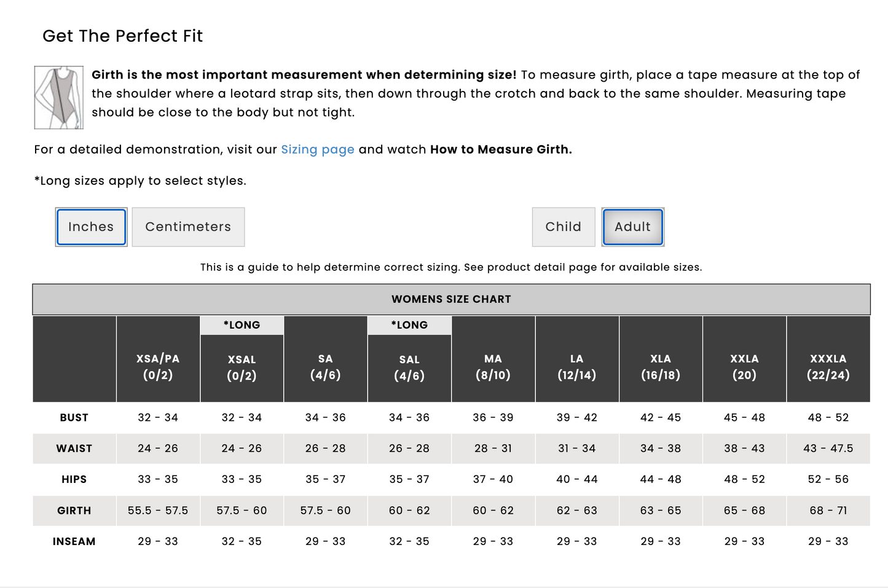Screen dimensions: 888x588
Task: Click the XSA/PA (0/2) column header
Action: point(158,367)
